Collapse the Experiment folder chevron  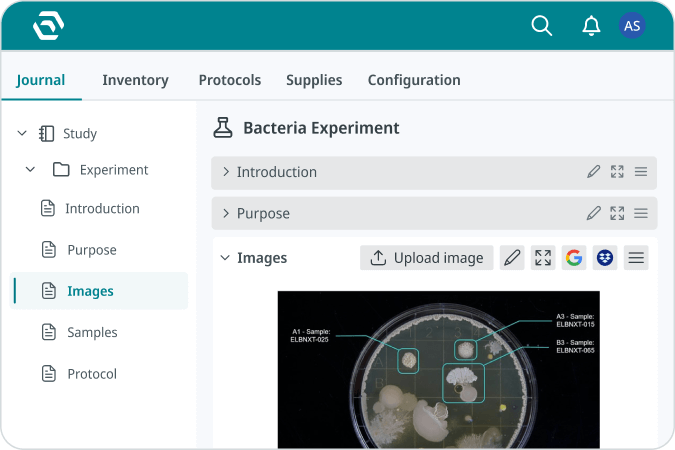tap(30, 169)
